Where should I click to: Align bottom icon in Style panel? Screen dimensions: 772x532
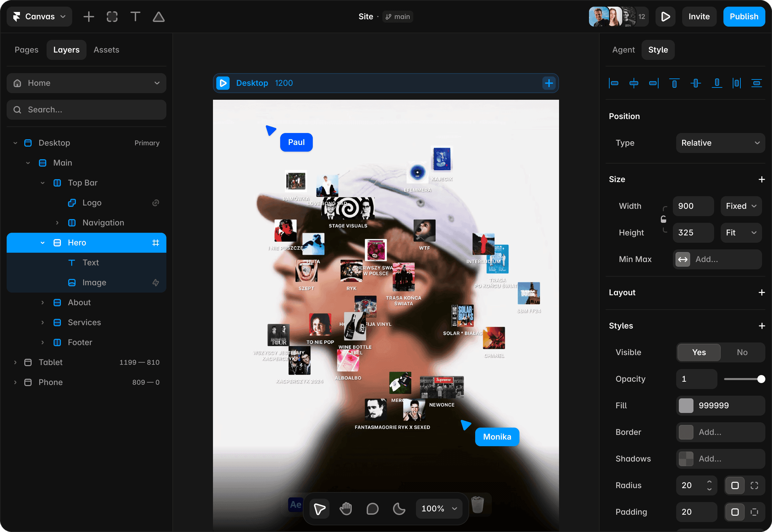[717, 83]
